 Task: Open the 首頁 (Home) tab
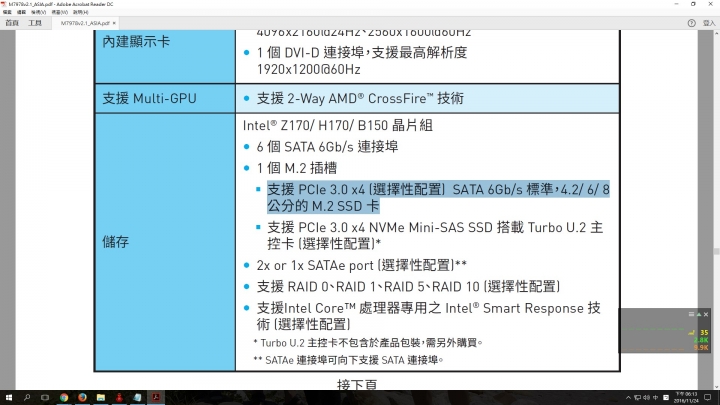[x=12, y=22]
